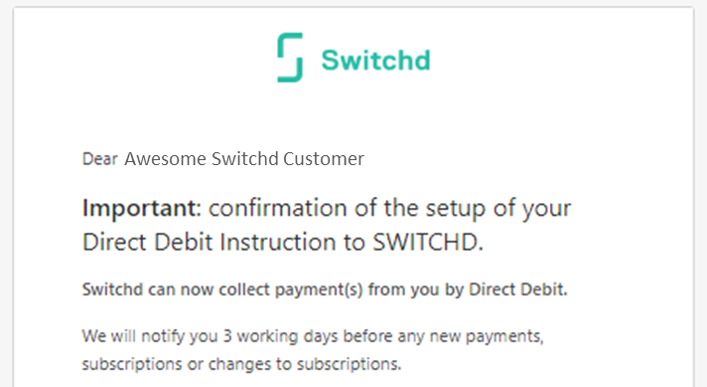This screenshot has height=387, width=707.
Task: Click the bold word Important in heading
Action: pyautogui.click(x=139, y=208)
